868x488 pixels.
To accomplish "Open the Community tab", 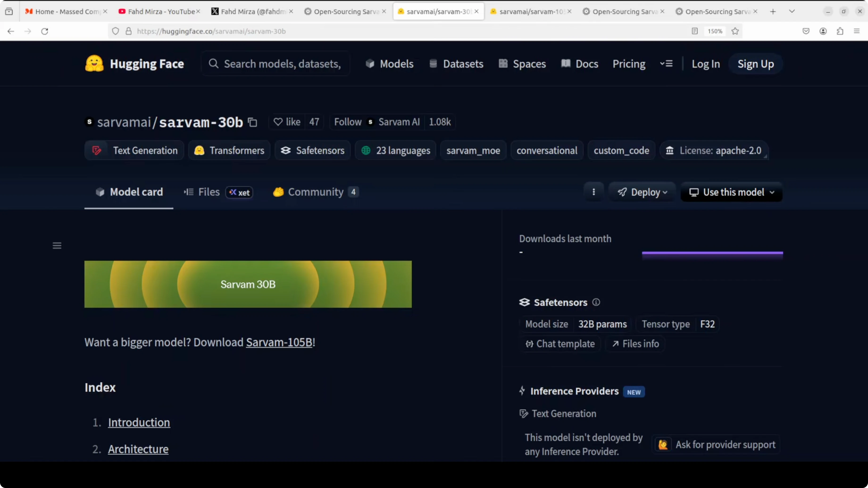I will [x=315, y=192].
